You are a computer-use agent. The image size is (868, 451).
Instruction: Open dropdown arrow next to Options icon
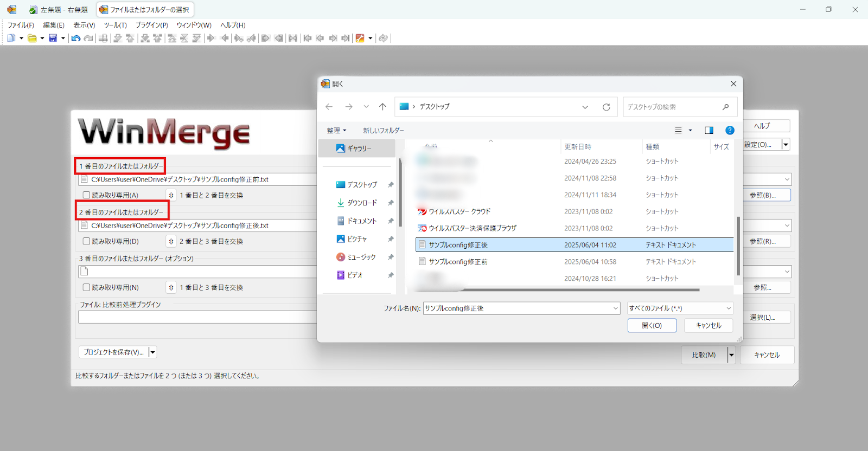[x=371, y=38]
